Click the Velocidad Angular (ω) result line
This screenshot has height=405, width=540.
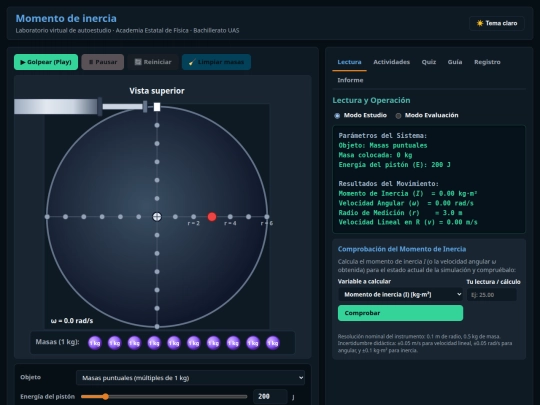pos(406,203)
